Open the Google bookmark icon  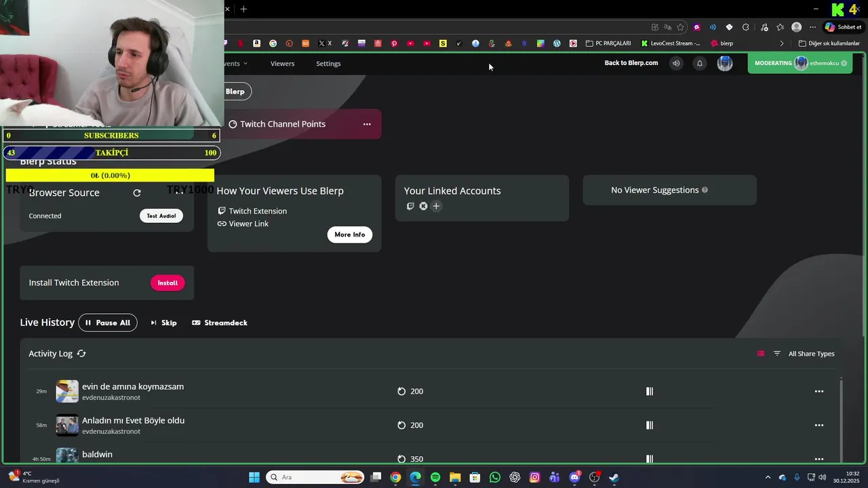273,43
